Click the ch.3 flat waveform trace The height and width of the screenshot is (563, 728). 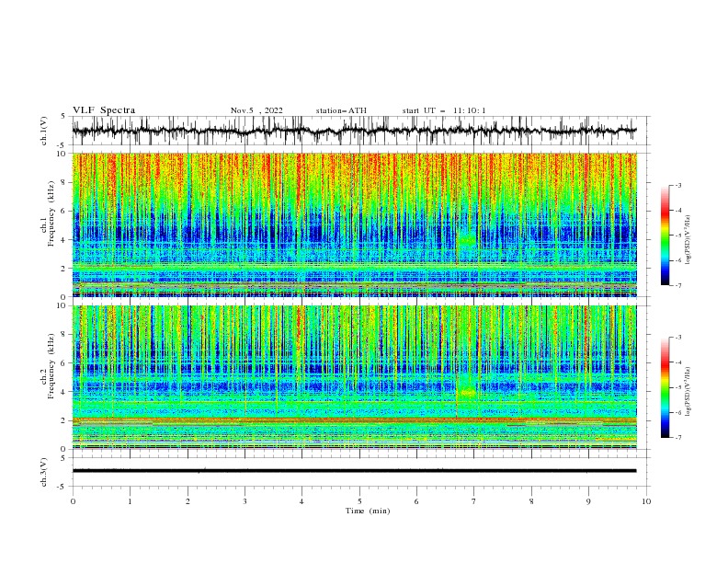click(354, 471)
